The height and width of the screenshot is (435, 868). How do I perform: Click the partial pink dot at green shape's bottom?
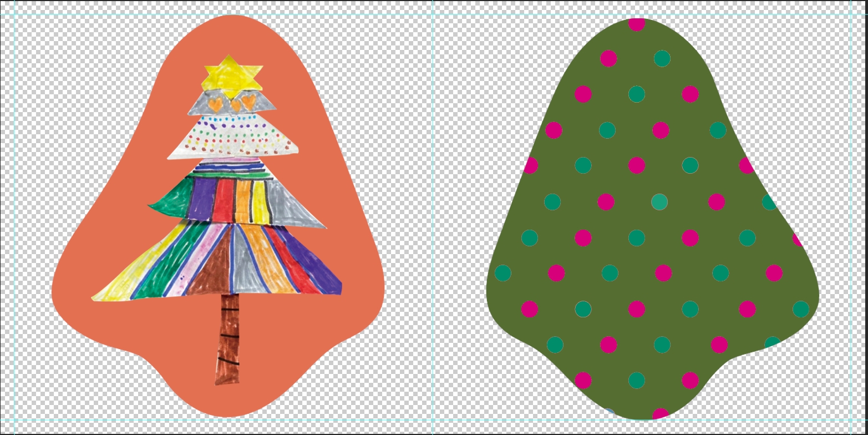click(660, 413)
